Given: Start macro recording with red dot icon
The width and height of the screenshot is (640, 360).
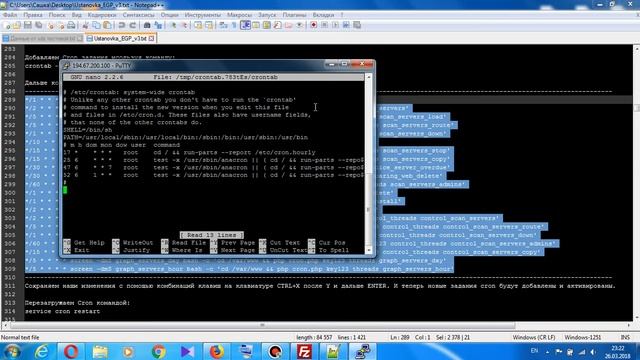Looking at the screenshot, I should tap(313, 25).
